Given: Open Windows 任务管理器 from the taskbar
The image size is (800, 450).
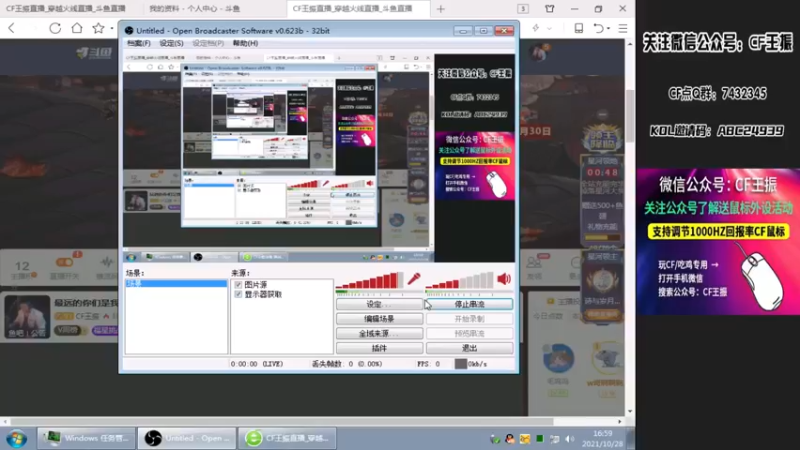Looking at the screenshot, I should point(86,438).
